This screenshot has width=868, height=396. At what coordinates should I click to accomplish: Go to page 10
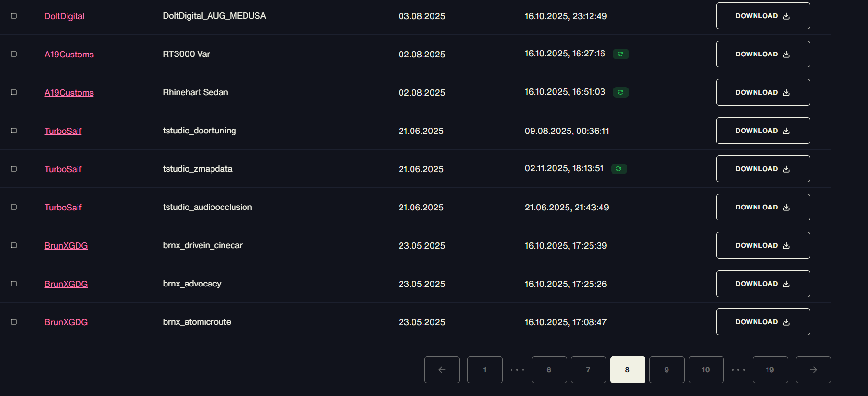[x=706, y=370]
